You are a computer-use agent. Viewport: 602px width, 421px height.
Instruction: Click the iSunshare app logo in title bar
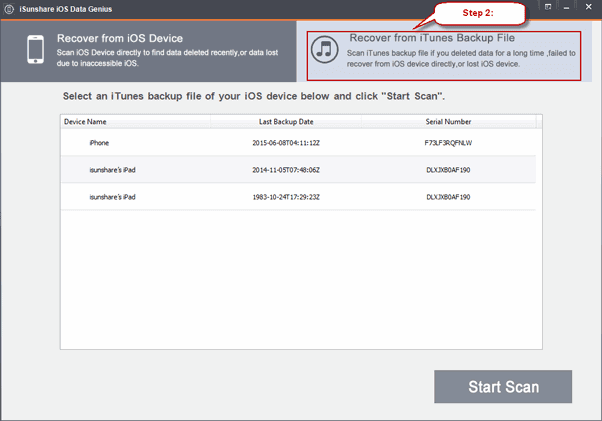(x=9, y=9)
